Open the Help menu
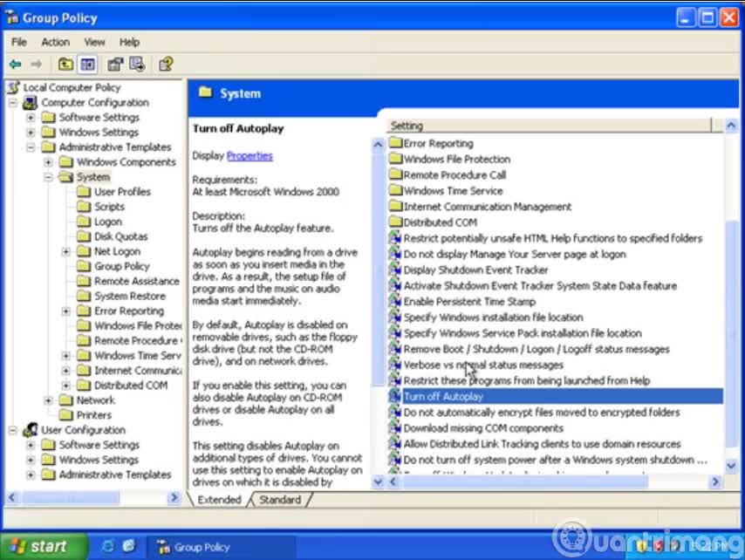Image resolution: width=745 pixels, height=560 pixels. coord(129,42)
